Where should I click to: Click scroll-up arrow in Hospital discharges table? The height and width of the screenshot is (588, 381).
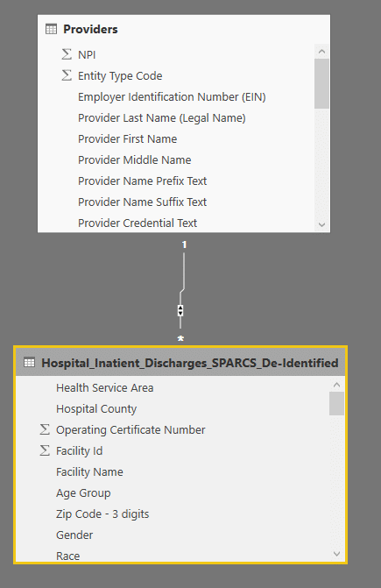336,385
